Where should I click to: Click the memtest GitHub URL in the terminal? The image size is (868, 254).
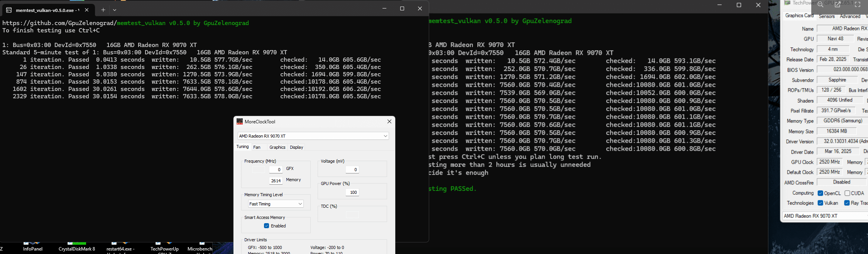pyautogui.click(x=59, y=23)
